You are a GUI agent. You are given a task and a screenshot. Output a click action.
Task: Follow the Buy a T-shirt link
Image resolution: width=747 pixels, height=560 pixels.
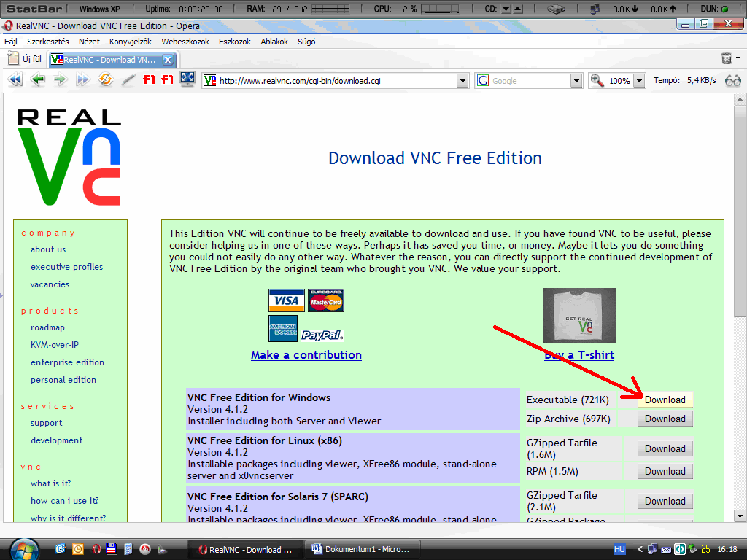click(579, 355)
